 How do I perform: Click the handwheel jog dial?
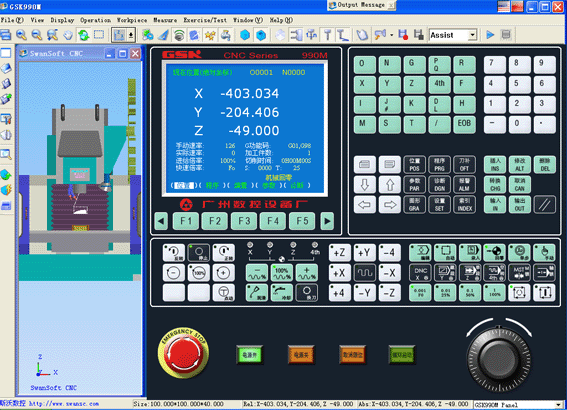(x=499, y=359)
